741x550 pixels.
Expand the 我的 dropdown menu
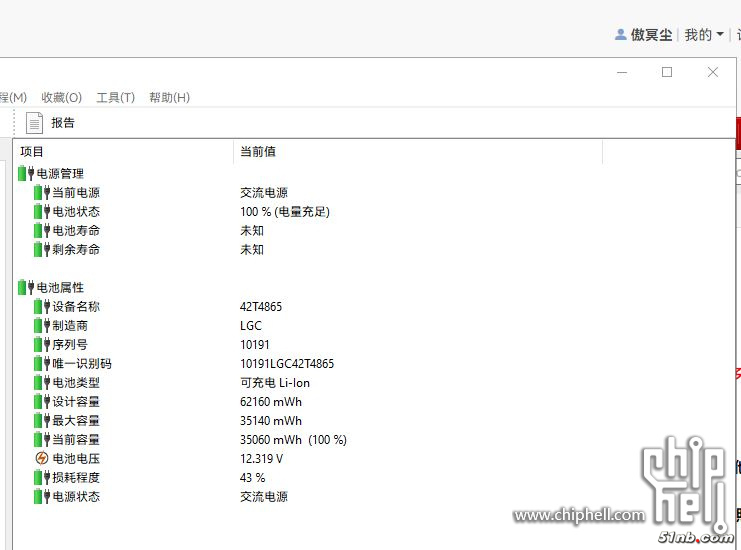[x=704, y=34]
